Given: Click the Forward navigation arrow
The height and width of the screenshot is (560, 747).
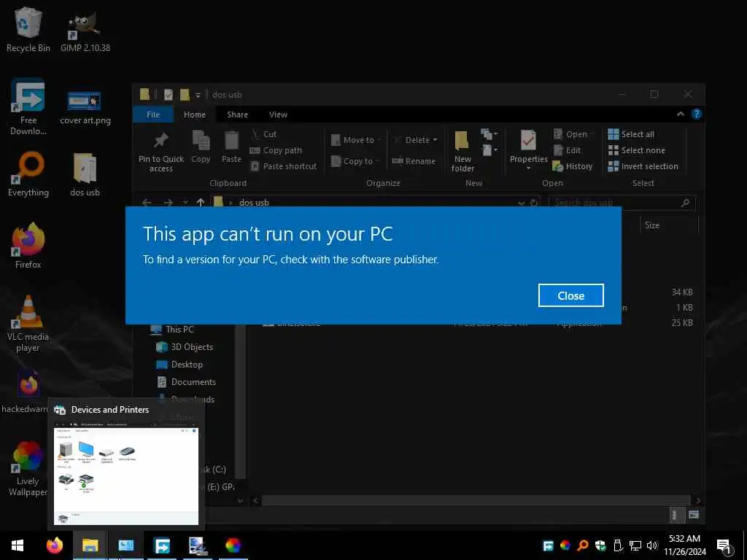Looking at the screenshot, I should point(169,203).
